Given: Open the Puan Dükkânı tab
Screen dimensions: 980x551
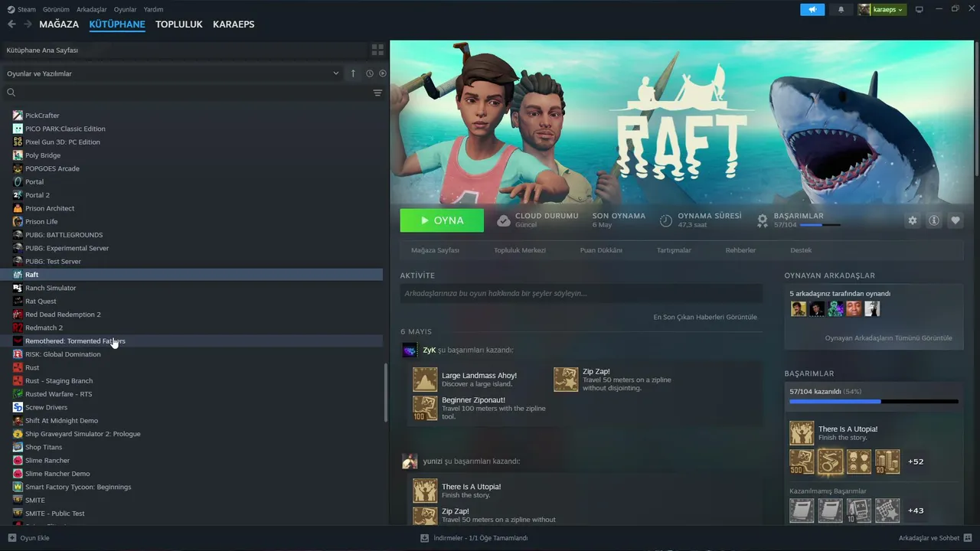Looking at the screenshot, I should click(601, 250).
